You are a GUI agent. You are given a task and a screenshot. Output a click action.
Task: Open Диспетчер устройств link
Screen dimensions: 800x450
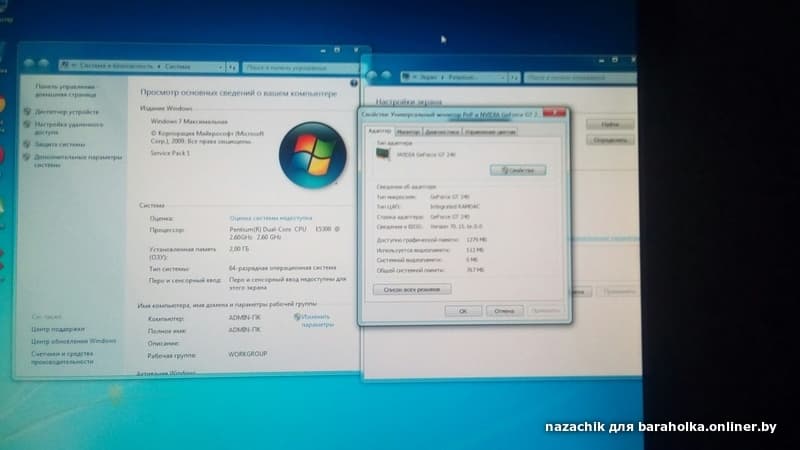(67, 112)
